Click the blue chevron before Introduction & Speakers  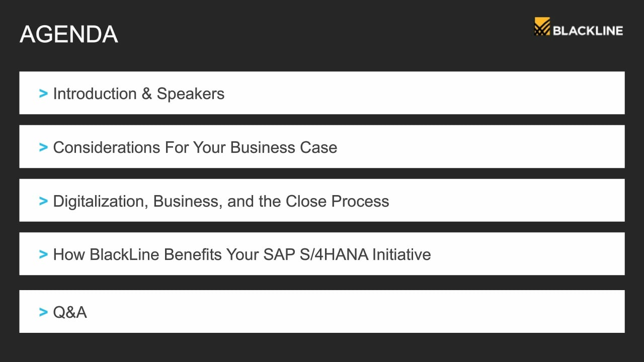(43, 94)
